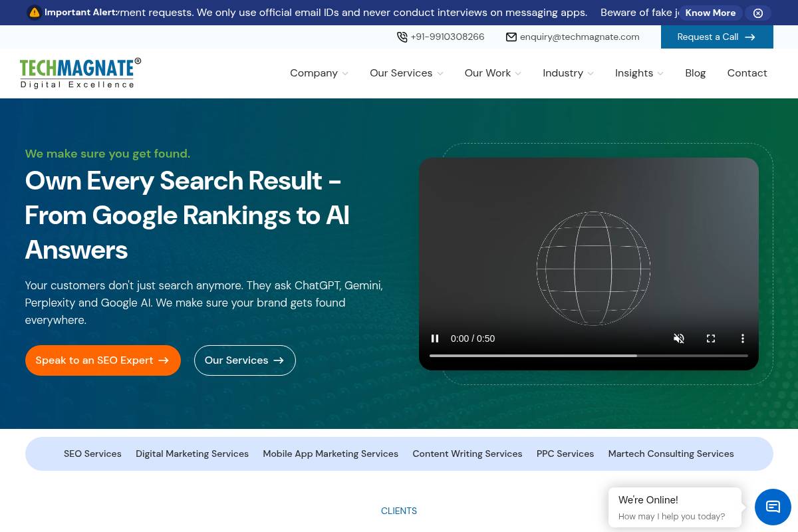798x532 pixels.
Task: Open the Industry menu
Action: tap(563, 73)
